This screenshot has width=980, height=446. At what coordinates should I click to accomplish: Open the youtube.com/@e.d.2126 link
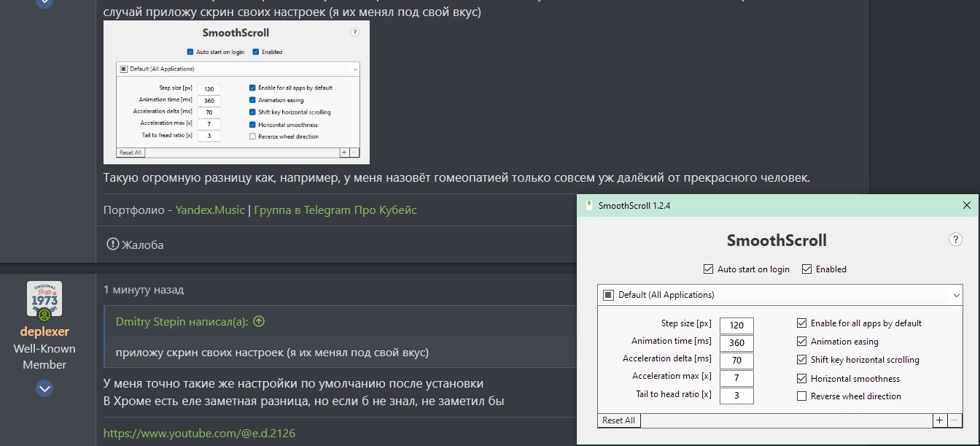click(199, 434)
